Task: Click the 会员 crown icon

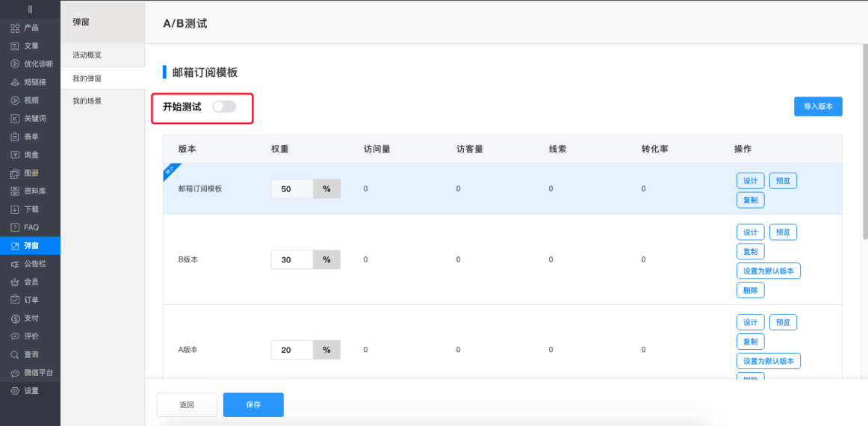Action: tap(15, 282)
